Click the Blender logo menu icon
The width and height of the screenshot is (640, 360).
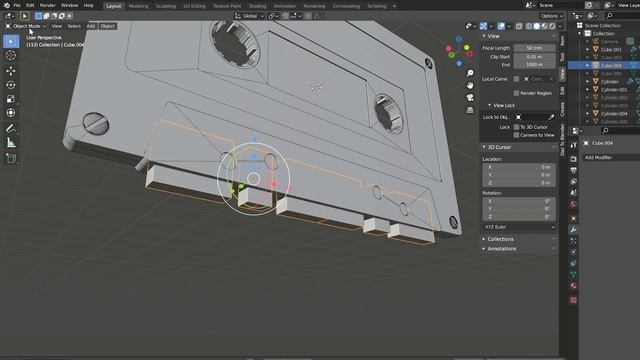pyautogui.click(x=7, y=5)
